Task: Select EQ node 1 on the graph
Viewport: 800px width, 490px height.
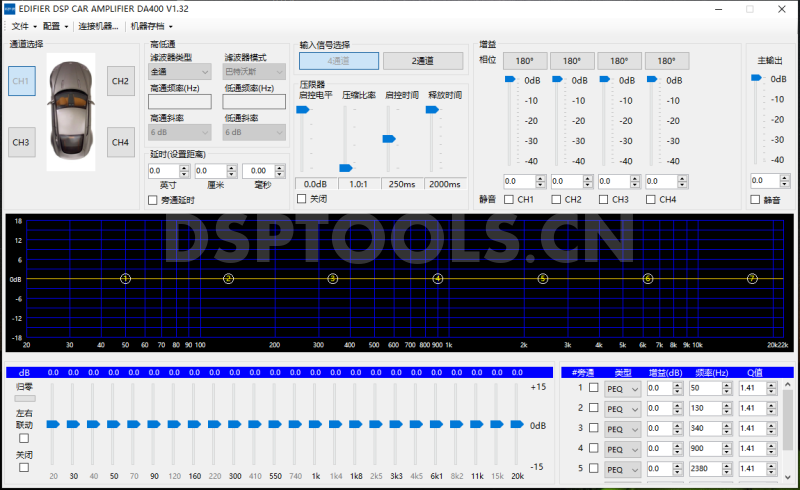Action: click(126, 279)
